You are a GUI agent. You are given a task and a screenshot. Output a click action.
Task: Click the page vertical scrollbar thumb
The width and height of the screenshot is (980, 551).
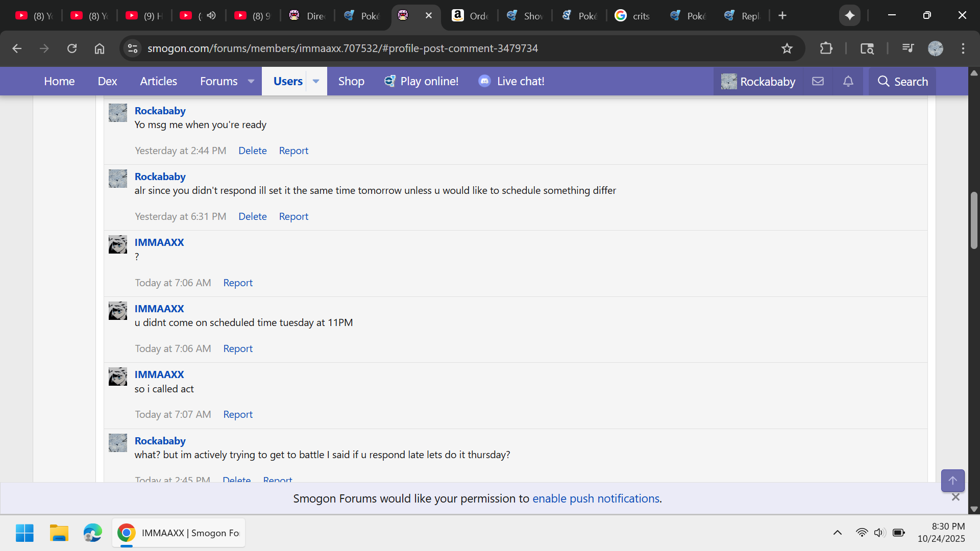point(974,220)
